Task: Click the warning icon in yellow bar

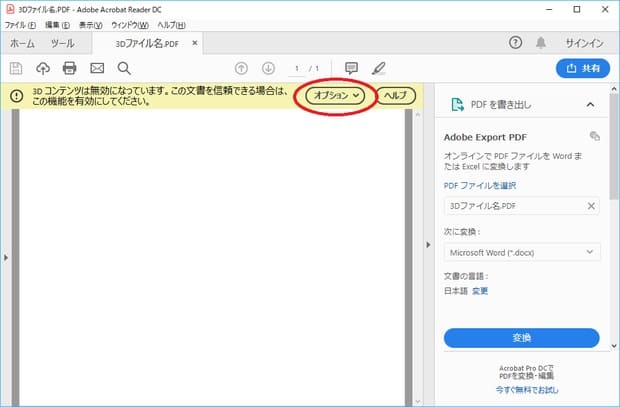Action: (17, 96)
